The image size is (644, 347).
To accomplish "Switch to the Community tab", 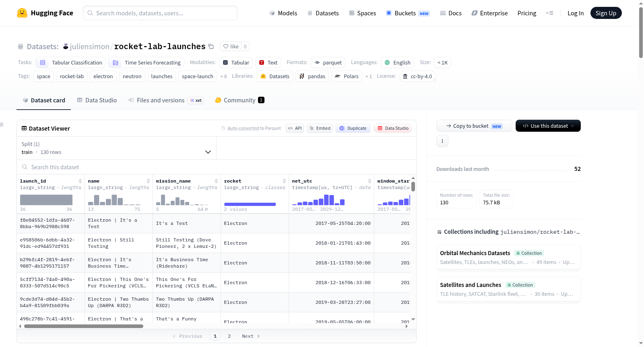I will 240,100.
